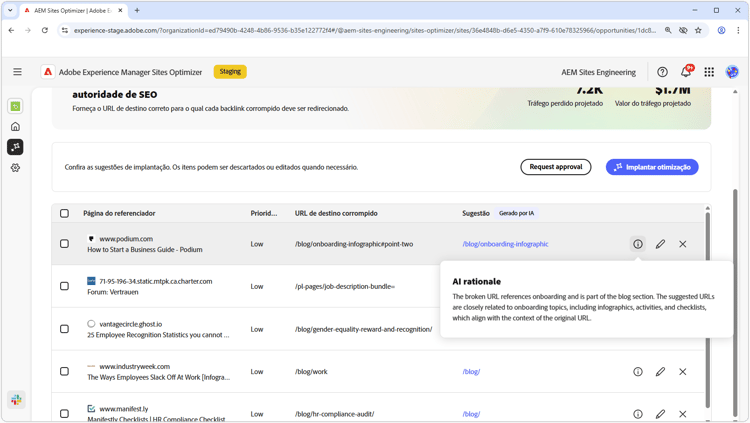Show AI rationale info for podium.com row

pyautogui.click(x=638, y=244)
